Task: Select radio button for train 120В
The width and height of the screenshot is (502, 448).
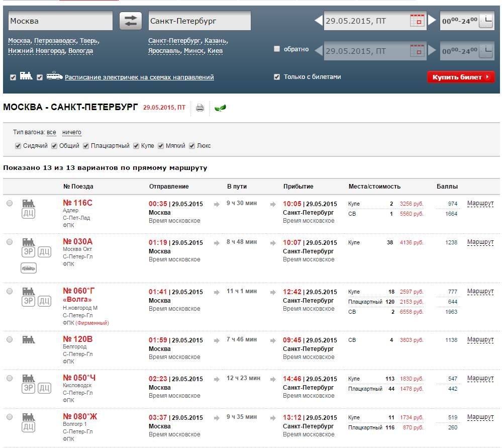Action: tap(10, 339)
